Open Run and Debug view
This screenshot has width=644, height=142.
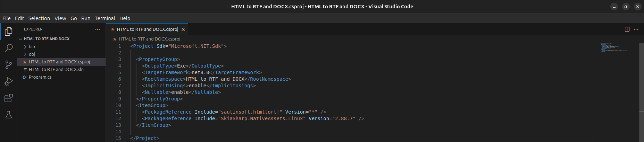9,81
